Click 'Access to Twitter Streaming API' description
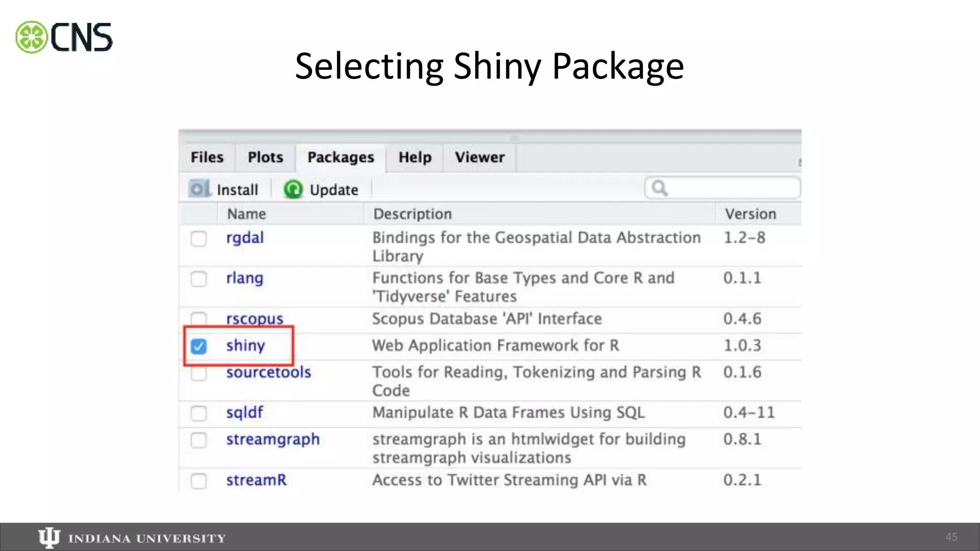 (510, 480)
